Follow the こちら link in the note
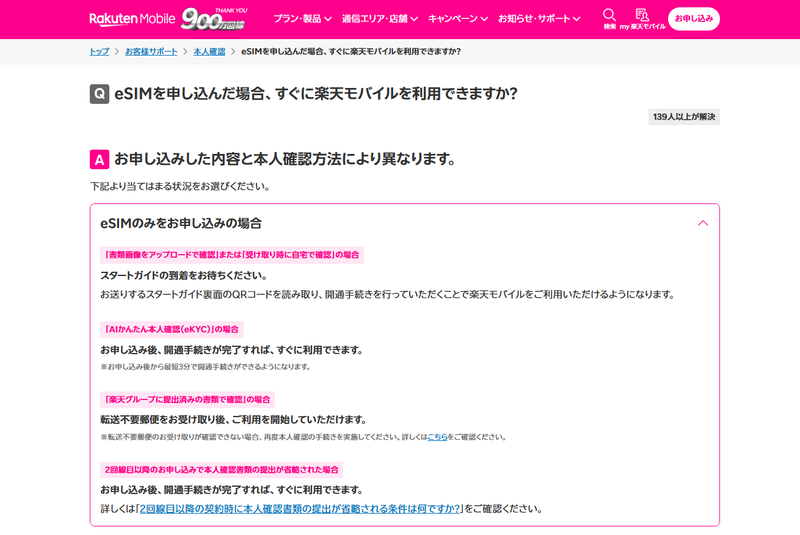Image resolution: width=800 pixels, height=535 pixels. (x=437, y=437)
